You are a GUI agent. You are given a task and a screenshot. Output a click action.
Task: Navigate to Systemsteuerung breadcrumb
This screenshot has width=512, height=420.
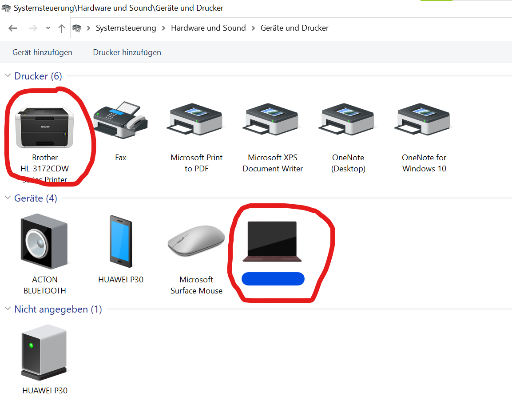coord(126,28)
